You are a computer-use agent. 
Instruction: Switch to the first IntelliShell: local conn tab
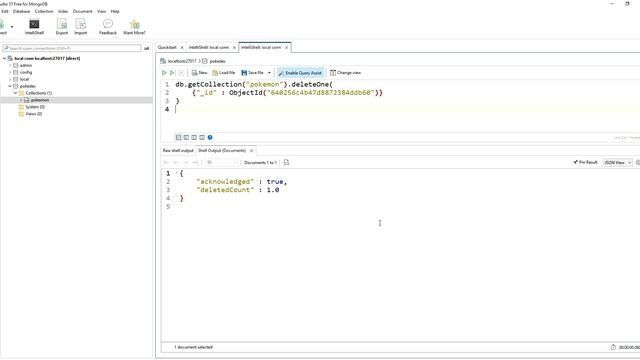click(x=209, y=47)
